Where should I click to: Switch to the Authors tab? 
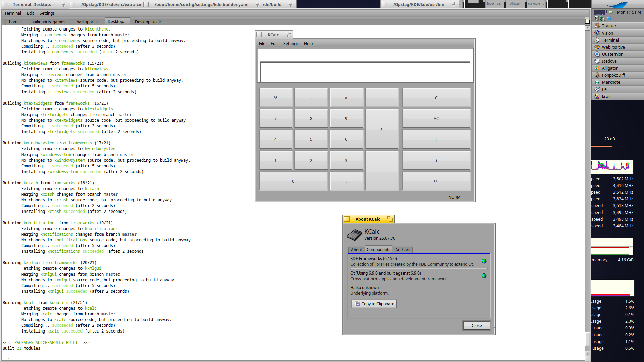pyautogui.click(x=402, y=250)
